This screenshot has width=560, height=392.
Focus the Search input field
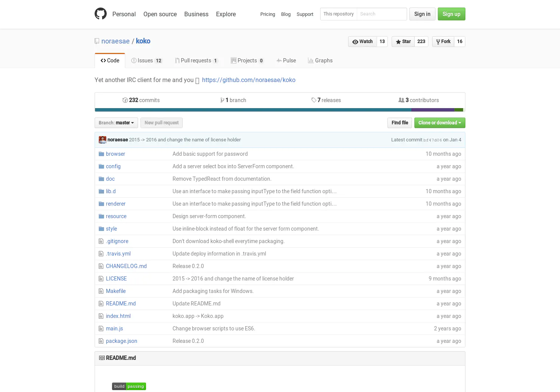pyautogui.click(x=382, y=14)
